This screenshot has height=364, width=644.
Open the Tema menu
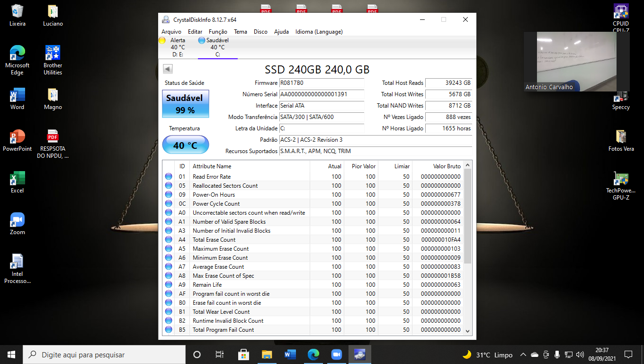[241, 32]
